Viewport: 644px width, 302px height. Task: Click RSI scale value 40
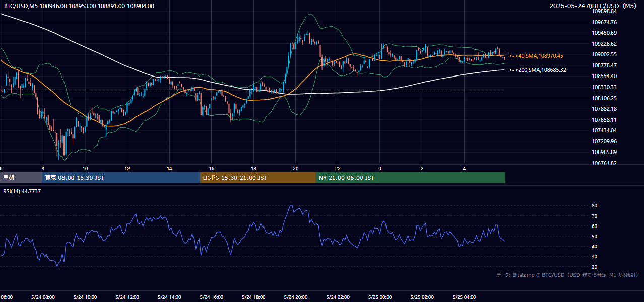tap(594, 246)
